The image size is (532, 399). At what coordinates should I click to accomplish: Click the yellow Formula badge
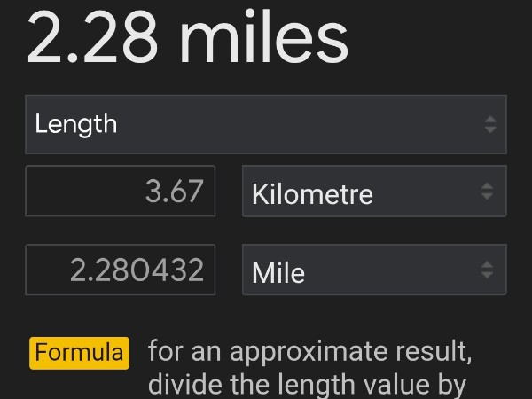[79, 353]
